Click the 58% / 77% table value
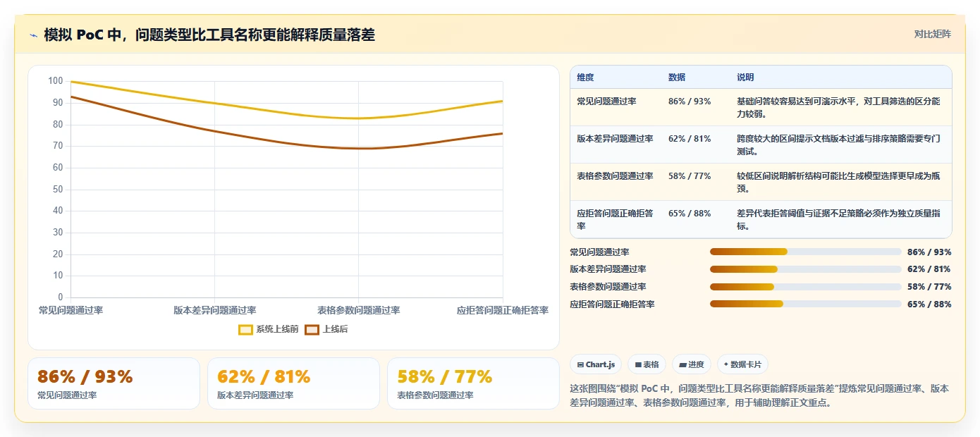The width and height of the screenshot is (980, 437). [x=690, y=176]
